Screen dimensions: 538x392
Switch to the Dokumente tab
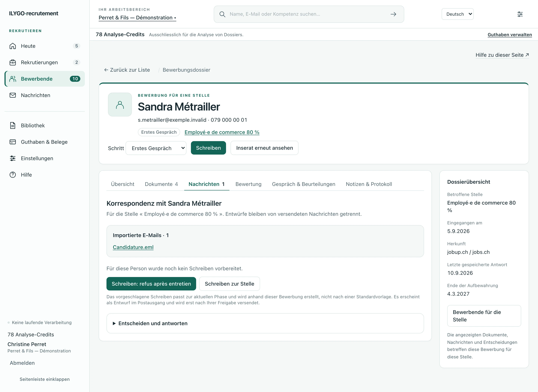161,184
